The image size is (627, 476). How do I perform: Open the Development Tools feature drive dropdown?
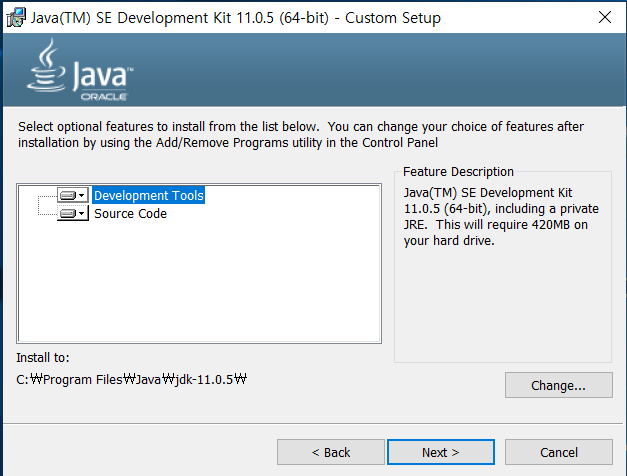pos(72,195)
